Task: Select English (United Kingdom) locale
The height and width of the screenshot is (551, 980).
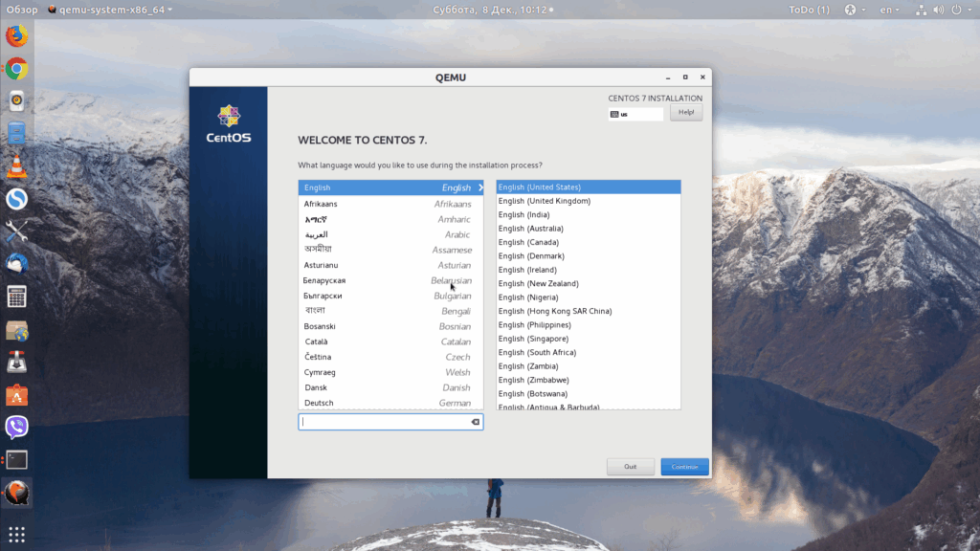Action: pos(589,201)
